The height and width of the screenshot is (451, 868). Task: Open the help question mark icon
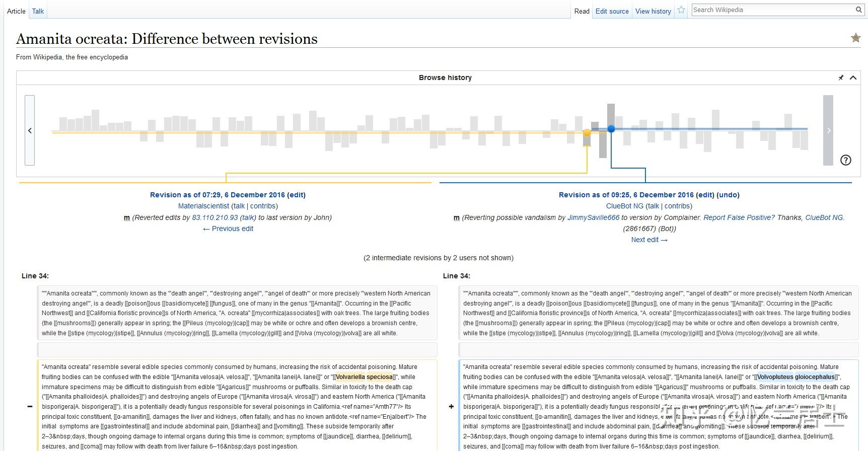tap(846, 160)
